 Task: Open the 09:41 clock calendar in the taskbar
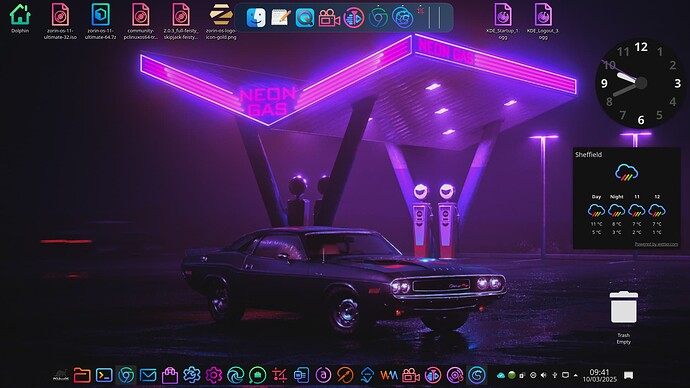(599, 375)
